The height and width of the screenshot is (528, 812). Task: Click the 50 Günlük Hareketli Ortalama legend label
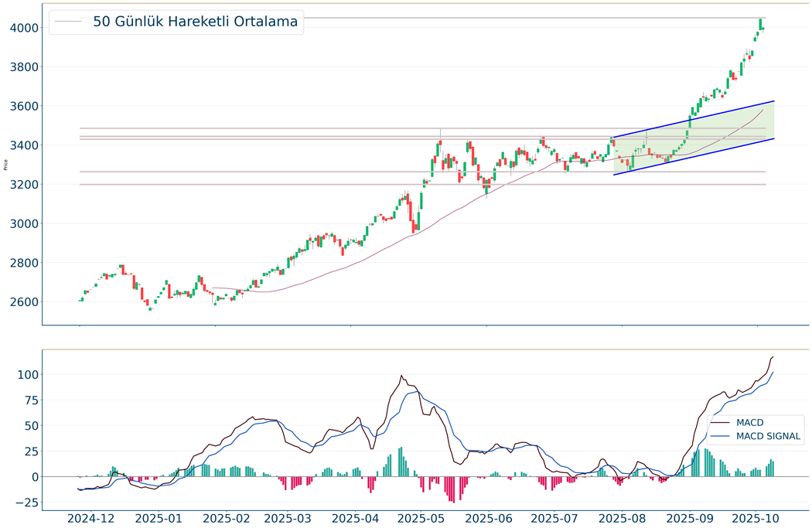195,22
